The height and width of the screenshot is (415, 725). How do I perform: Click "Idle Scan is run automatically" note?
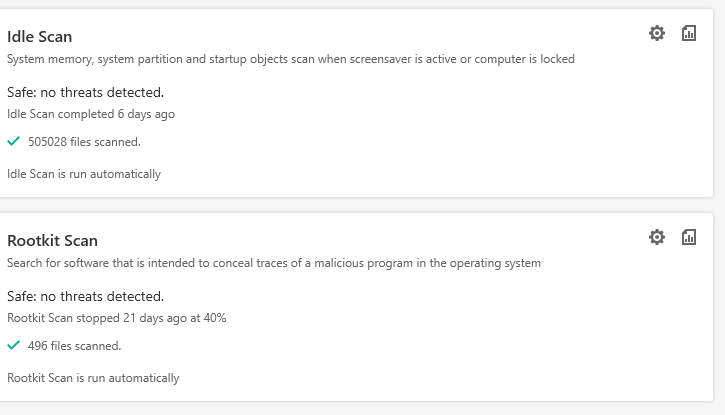click(x=84, y=174)
